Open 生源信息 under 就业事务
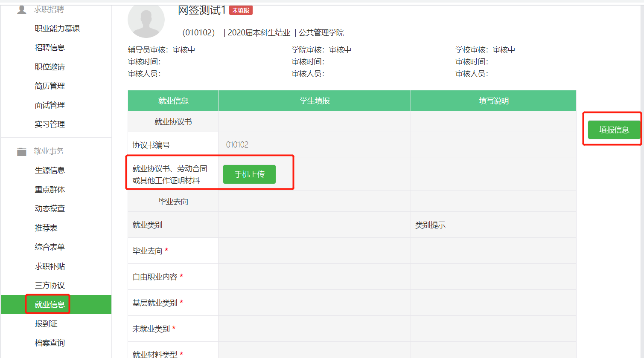Image resolution: width=644 pixels, height=358 pixels. coord(50,170)
